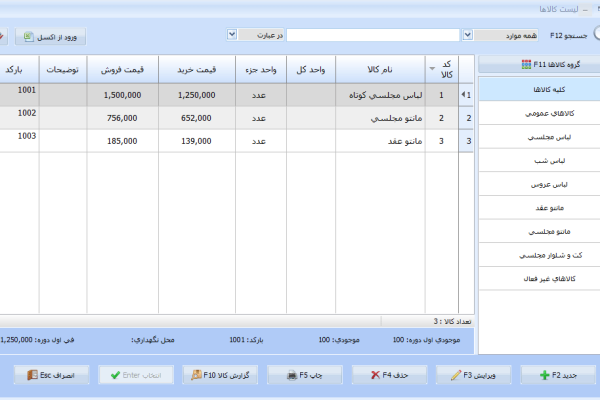Click purchase price 1,250,000 in the table row
The height and width of the screenshot is (400, 600).
[197, 95]
